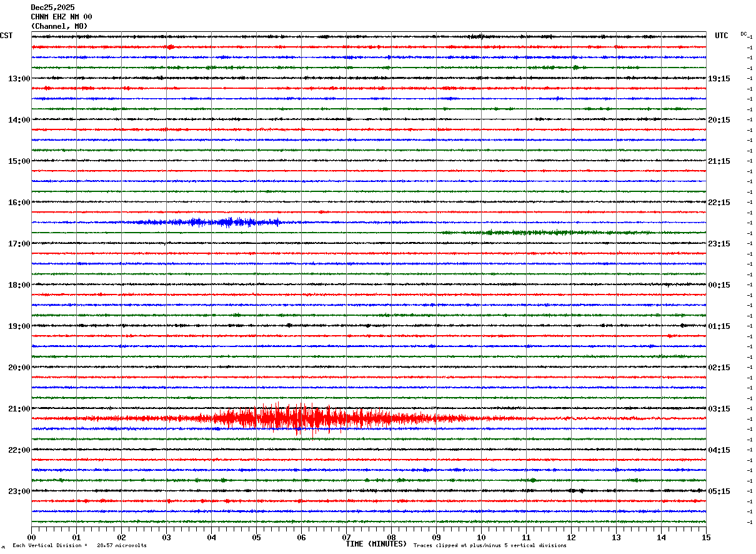Select the 20:00 CST time label

[x=19, y=368]
